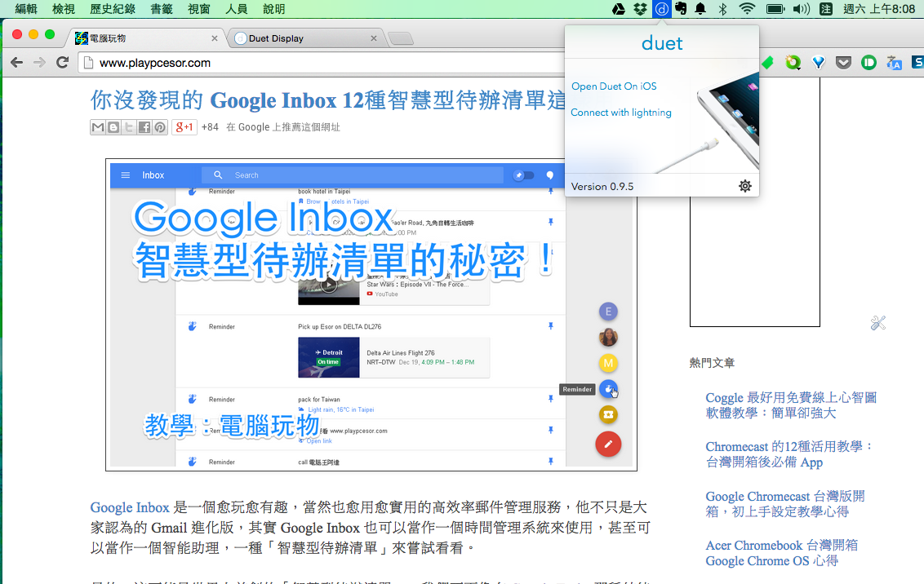Screen dimensions: 924x584
Task: Go back with Chrome's back arrow
Action: [16, 63]
